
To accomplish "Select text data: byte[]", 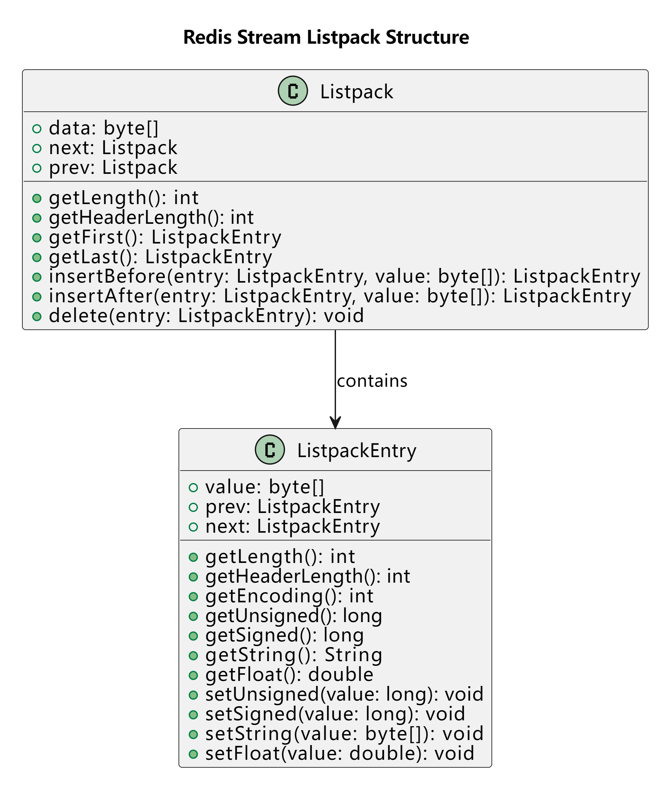I will pyautogui.click(x=104, y=128).
